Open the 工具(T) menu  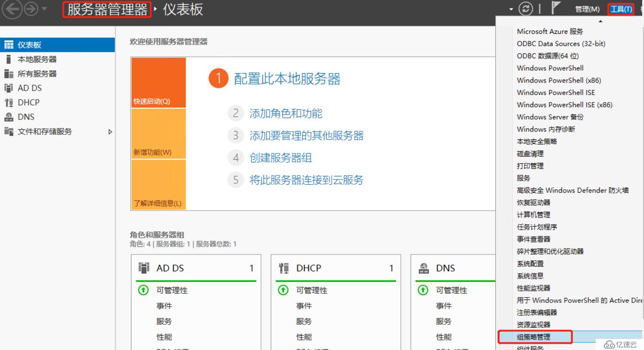(621, 9)
